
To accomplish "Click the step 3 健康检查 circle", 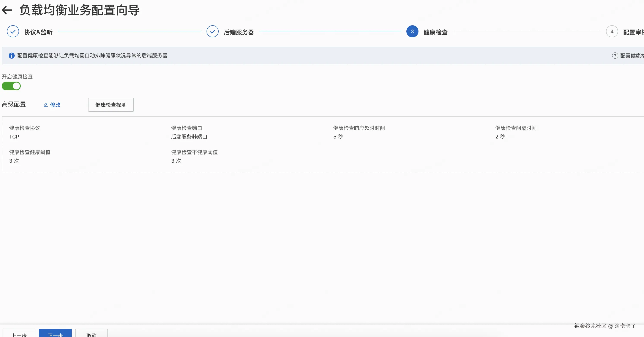I will pyautogui.click(x=412, y=32).
